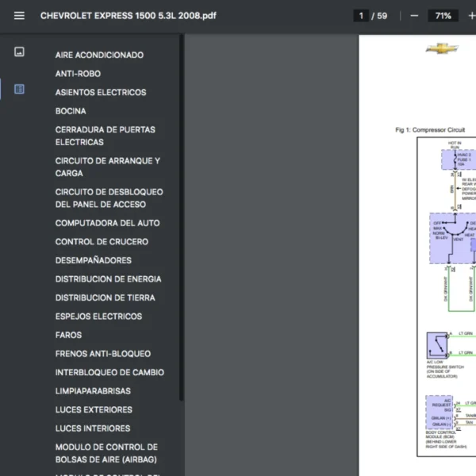Open ASIENTOS ELECTRICOS bookmark
The width and height of the screenshot is (476, 476).
(101, 93)
